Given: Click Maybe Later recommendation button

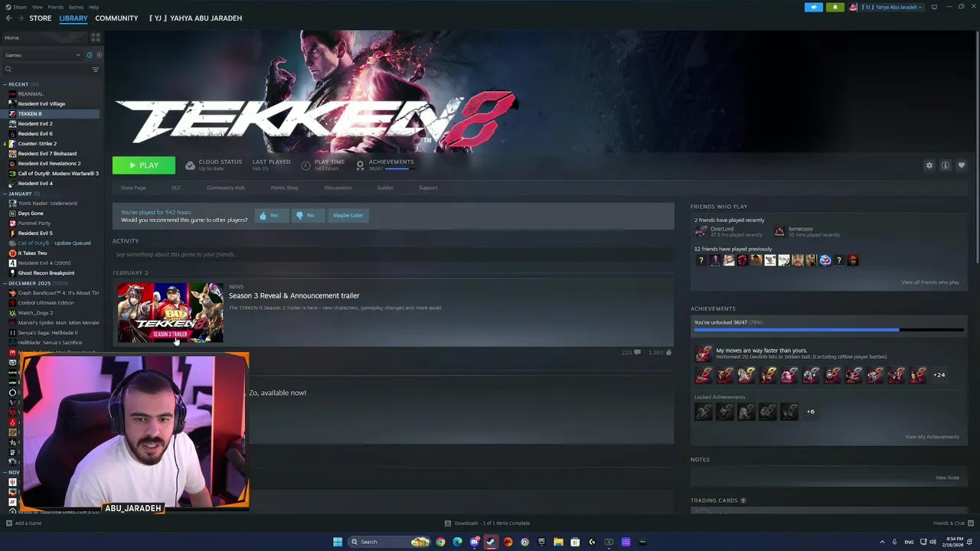Looking at the screenshot, I should click(348, 216).
